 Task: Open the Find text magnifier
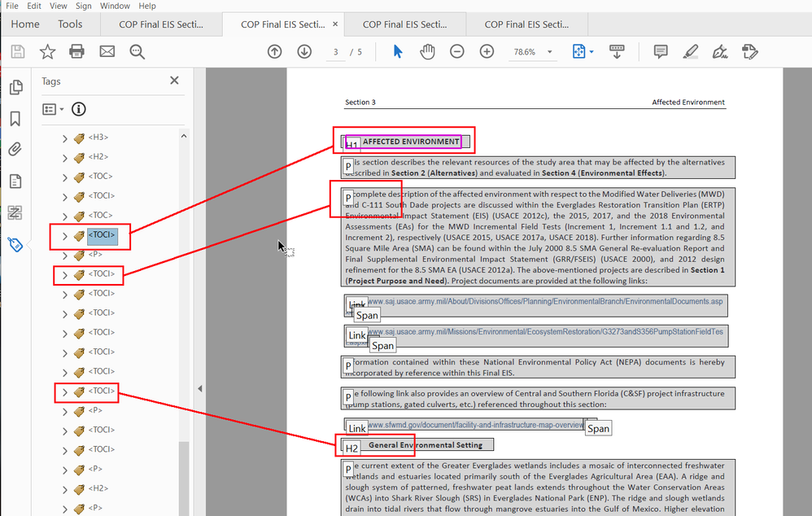pos(138,51)
